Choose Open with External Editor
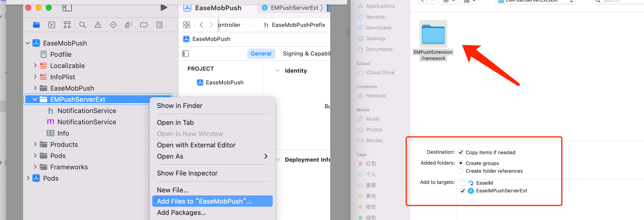The width and height of the screenshot is (644, 220). [196, 145]
